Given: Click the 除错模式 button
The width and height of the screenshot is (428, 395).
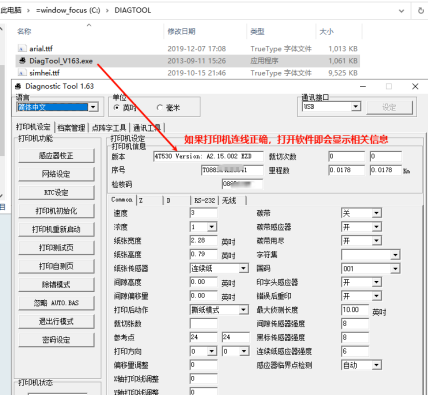Looking at the screenshot, I should (x=56, y=285).
